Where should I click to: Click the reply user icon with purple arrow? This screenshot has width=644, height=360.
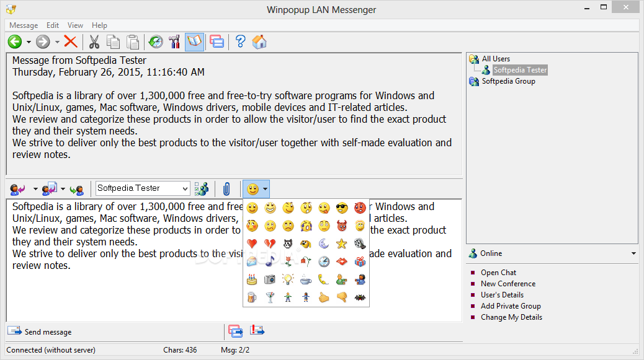(x=17, y=189)
